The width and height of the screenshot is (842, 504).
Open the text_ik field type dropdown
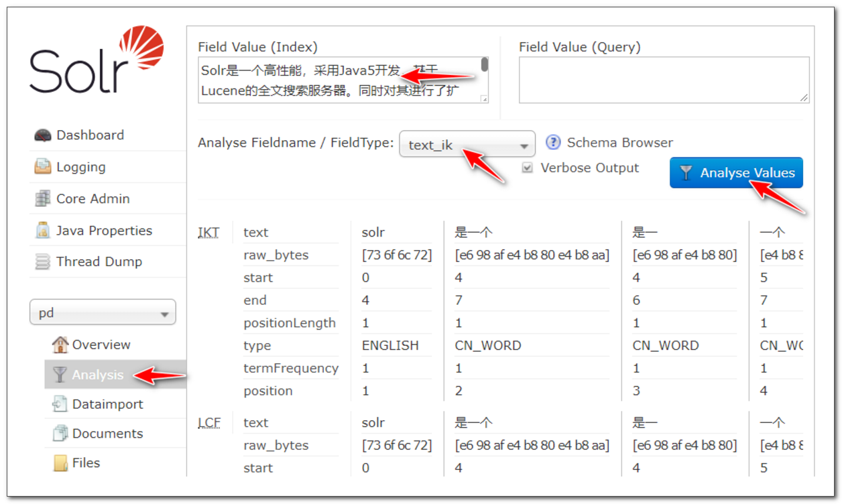[467, 144]
